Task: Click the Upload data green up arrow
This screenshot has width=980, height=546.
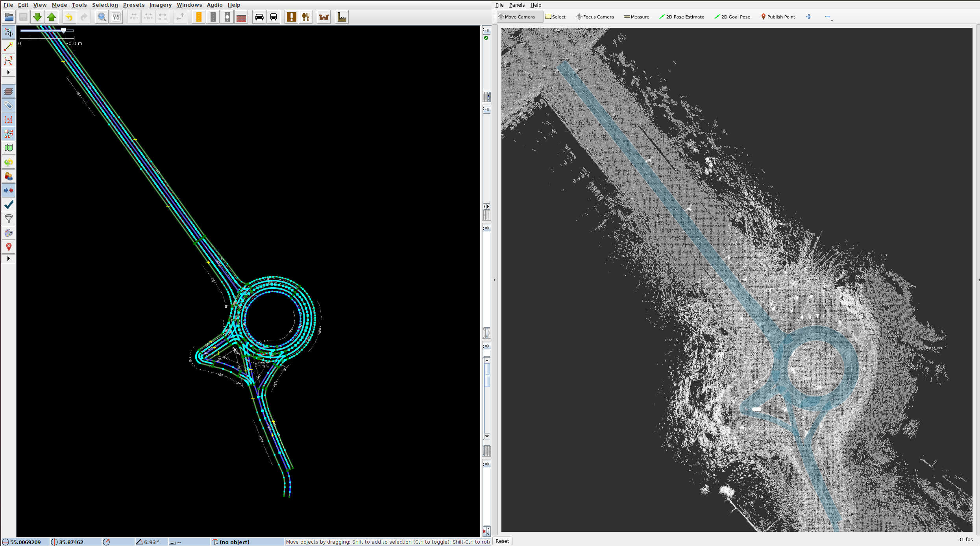Action: pyautogui.click(x=52, y=17)
